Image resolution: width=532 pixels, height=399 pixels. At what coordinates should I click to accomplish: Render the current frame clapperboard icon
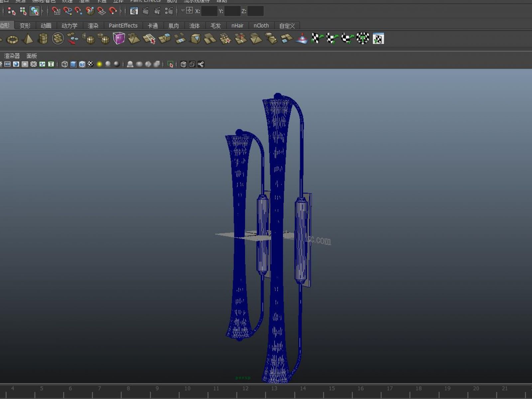(146, 11)
